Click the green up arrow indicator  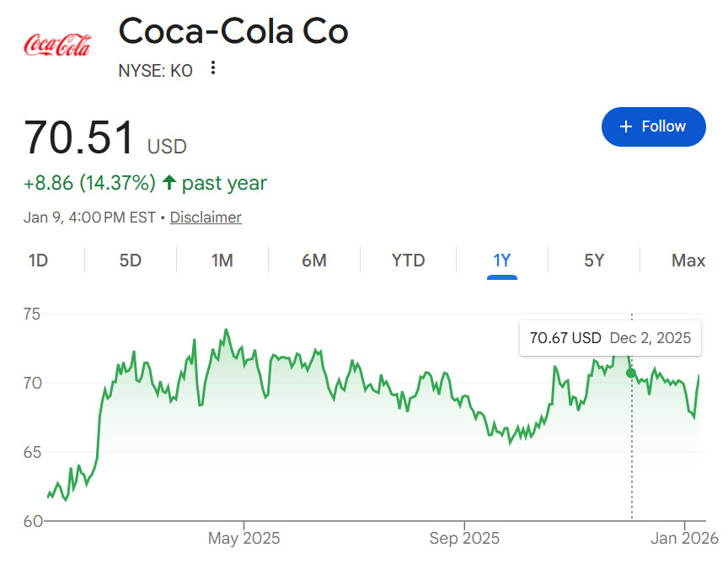click(x=169, y=182)
